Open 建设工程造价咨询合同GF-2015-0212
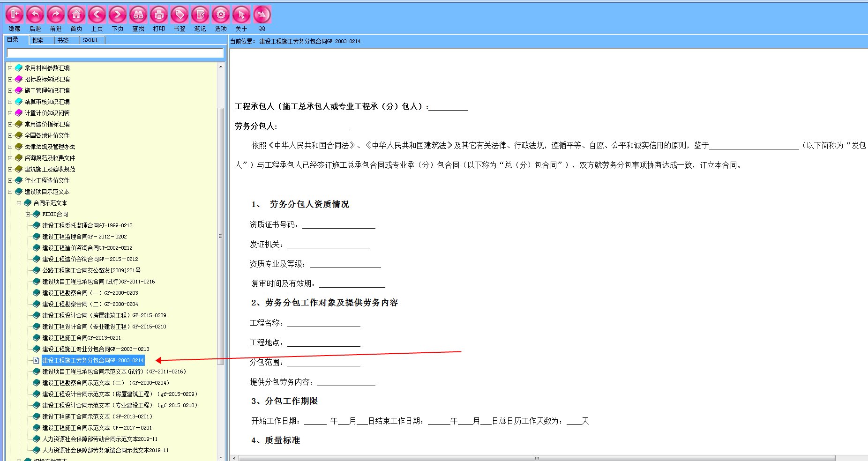Viewport: 868px width, 461px height. click(90, 259)
